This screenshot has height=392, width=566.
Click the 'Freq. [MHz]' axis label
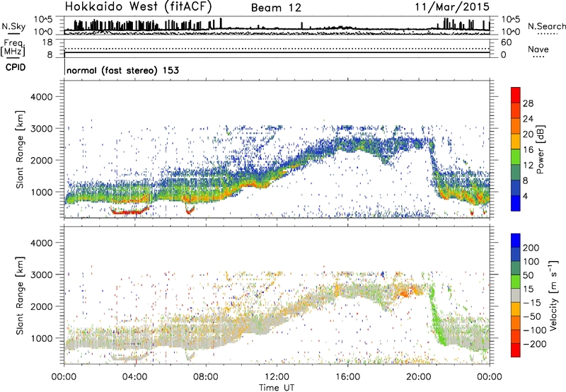coord(13,48)
